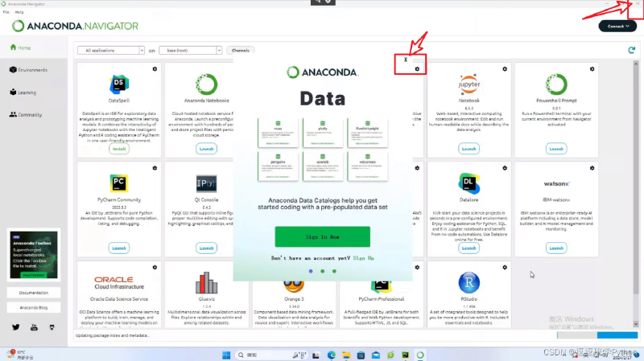The height and width of the screenshot is (361, 644).
Task: Click the Anaconda Navigator logo in header
Action: point(75,26)
